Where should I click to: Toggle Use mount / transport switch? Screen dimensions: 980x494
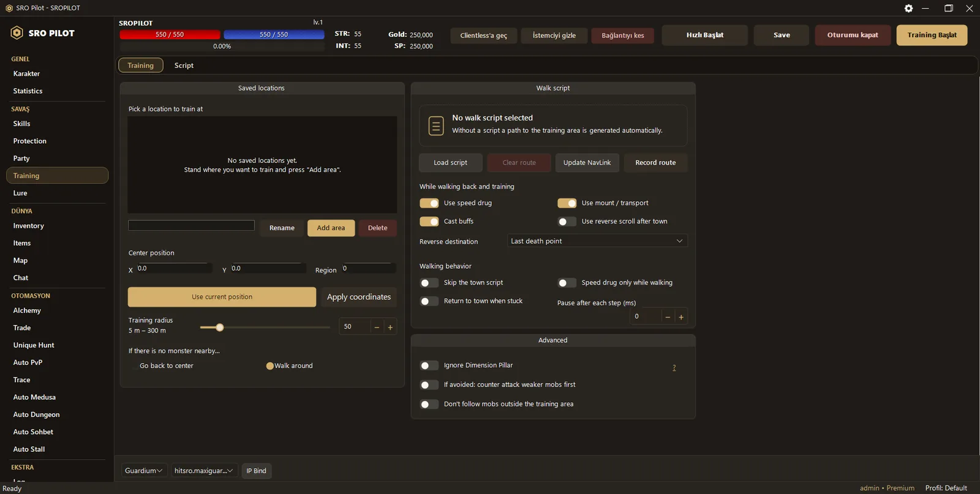(567, 203)
